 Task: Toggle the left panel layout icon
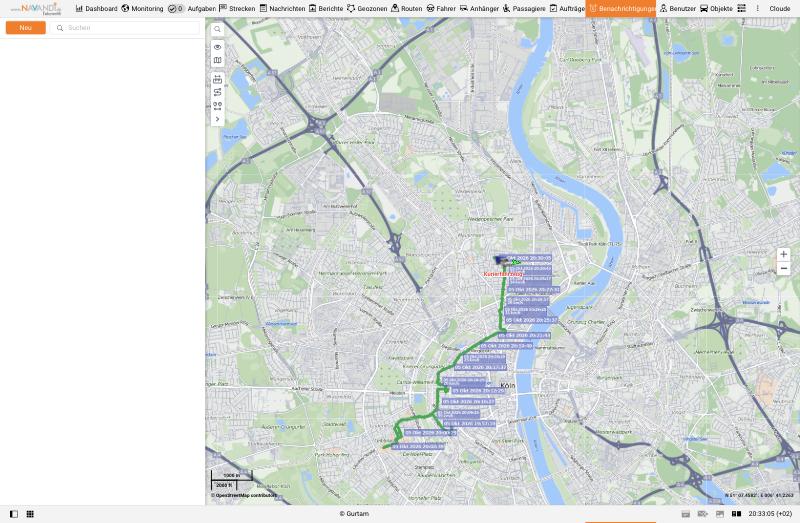pyautogui.click(x=14, y=514)
